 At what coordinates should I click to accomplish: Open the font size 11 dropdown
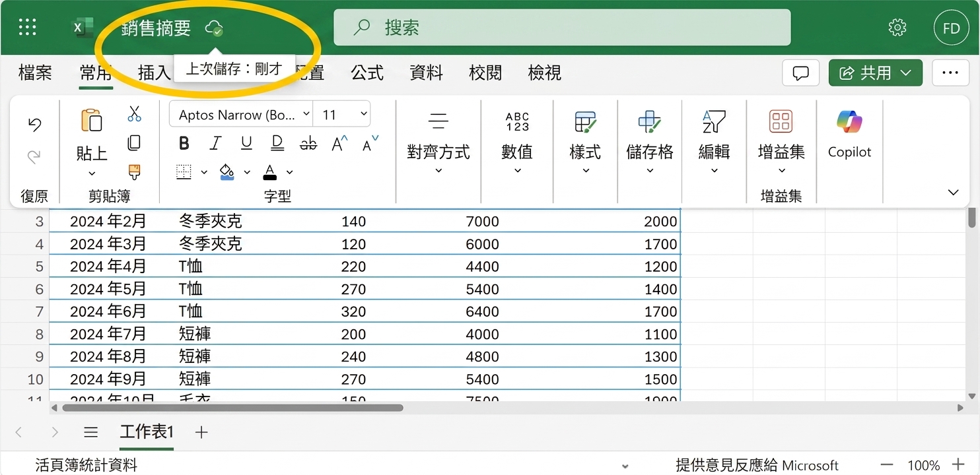point(342,114)
